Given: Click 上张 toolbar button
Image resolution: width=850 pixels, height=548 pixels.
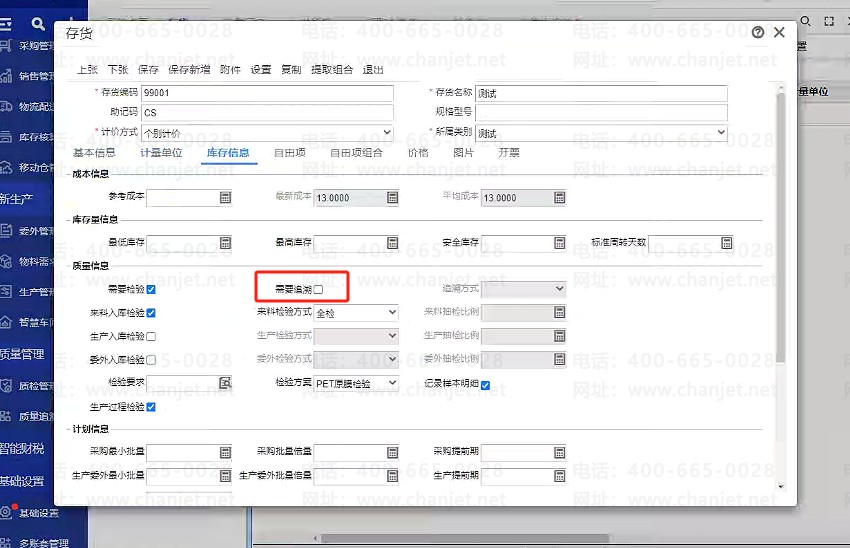Looking at the screenshot, I should pos(88,70).
